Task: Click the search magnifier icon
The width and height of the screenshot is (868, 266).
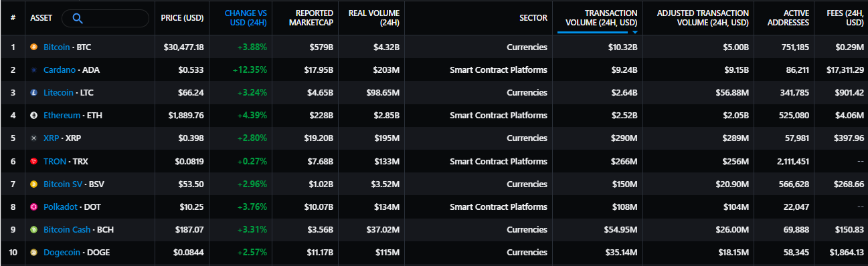Action: [77, 18]
